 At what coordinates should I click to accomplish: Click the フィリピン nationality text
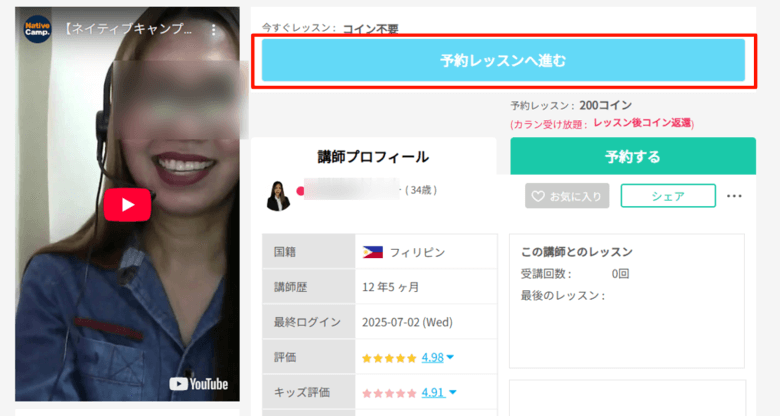(417, 252)
